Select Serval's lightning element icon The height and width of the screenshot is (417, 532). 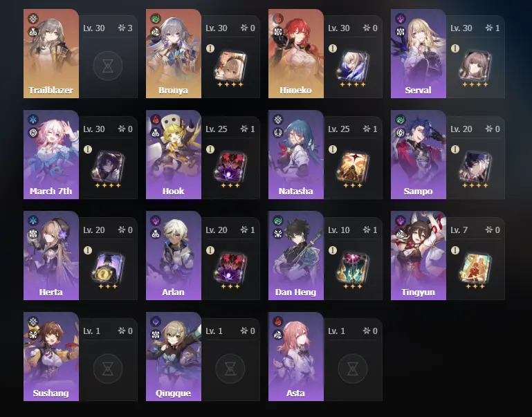coord(401,18)
